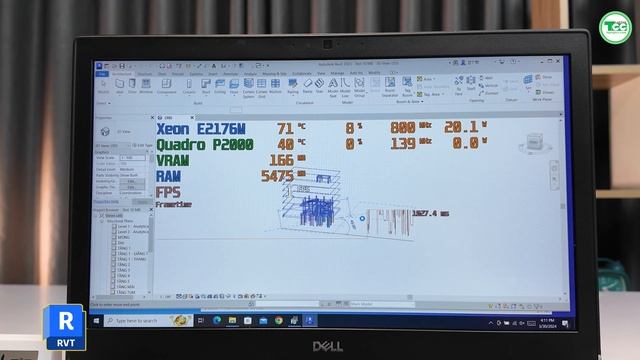
Task: Open the File tab
Action: (102, 74)
